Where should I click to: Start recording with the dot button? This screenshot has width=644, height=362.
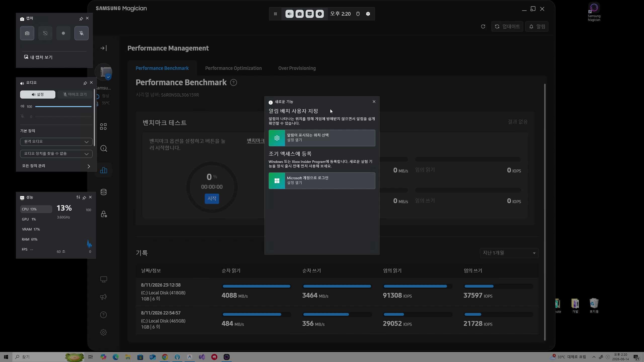click(63, 33)
